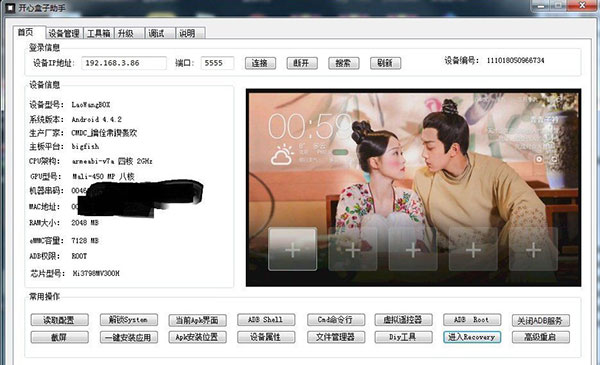Click 一键安装应用 button

129,337
